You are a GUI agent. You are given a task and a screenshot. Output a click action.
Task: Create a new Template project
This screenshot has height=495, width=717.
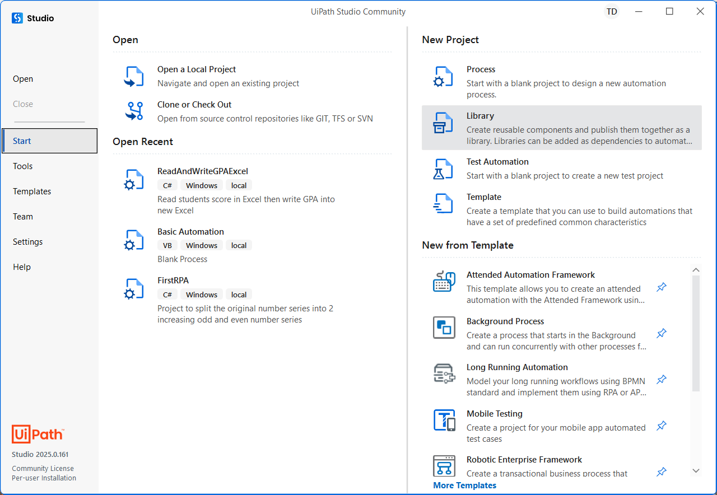pos(484,197)
